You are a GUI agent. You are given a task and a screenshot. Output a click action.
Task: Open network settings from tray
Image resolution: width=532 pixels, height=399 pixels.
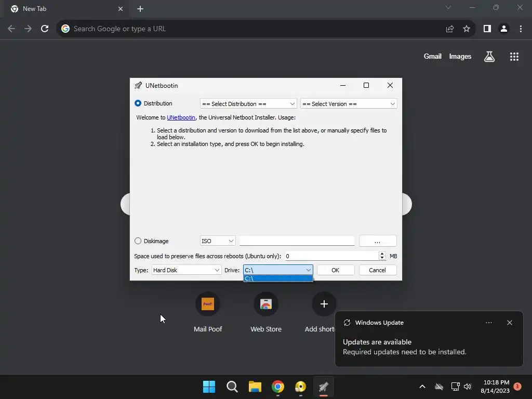pos(455,387)
